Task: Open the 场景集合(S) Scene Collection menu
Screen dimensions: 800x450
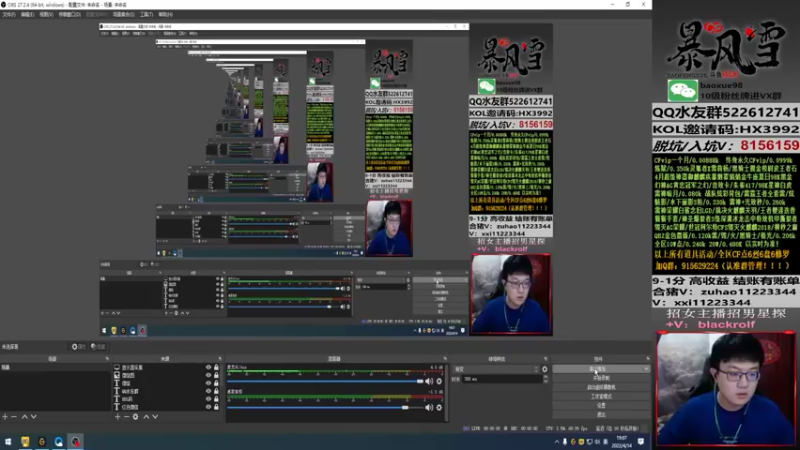Action: click(x=123, y=14)
